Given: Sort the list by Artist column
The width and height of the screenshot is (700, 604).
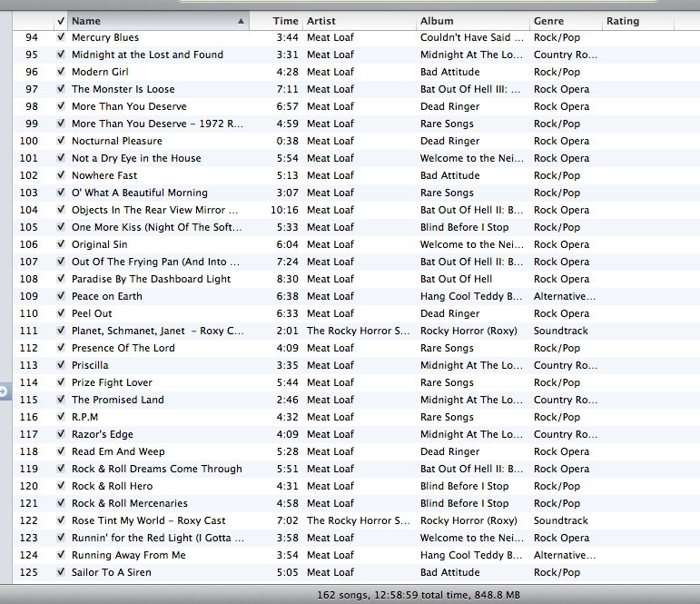Looking at the screenshot, I should click(x=321, y=21).
